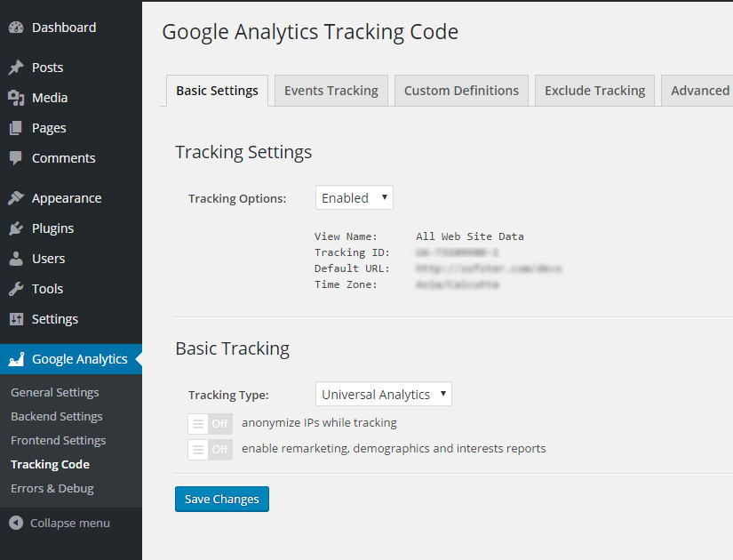Toggle anonymize IPs while tracking switch

coord(210,423)
